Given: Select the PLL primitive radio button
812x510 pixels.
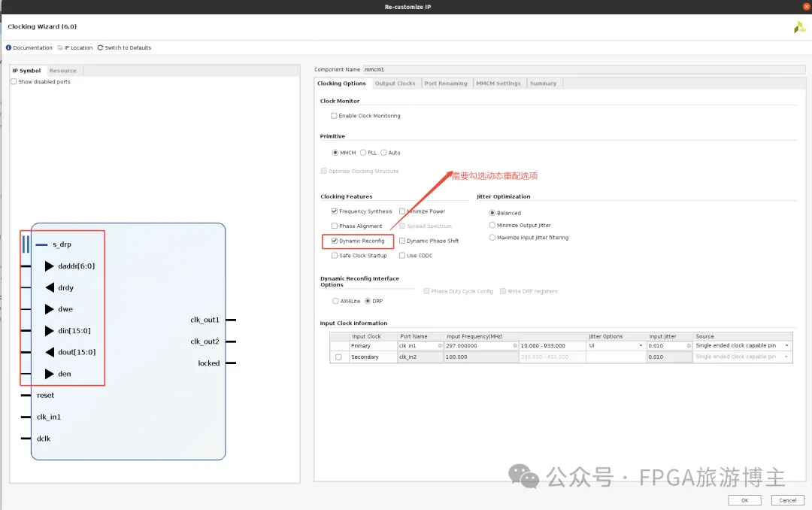Looking at the screenshot, I should pyautogui.click(x=363, y=153).
